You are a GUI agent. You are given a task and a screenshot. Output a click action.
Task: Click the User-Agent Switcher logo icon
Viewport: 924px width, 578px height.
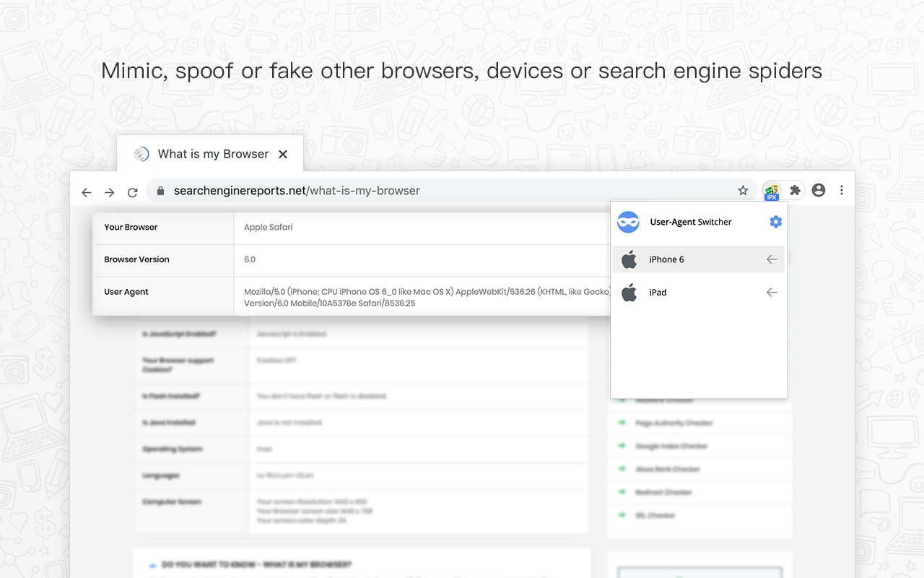click(x=628, y=222)
